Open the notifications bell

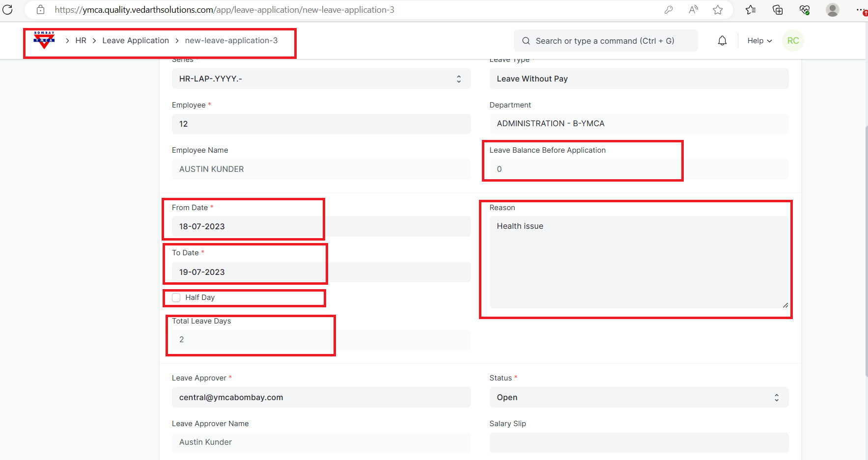pyautogui.click(x=722, y=41)
